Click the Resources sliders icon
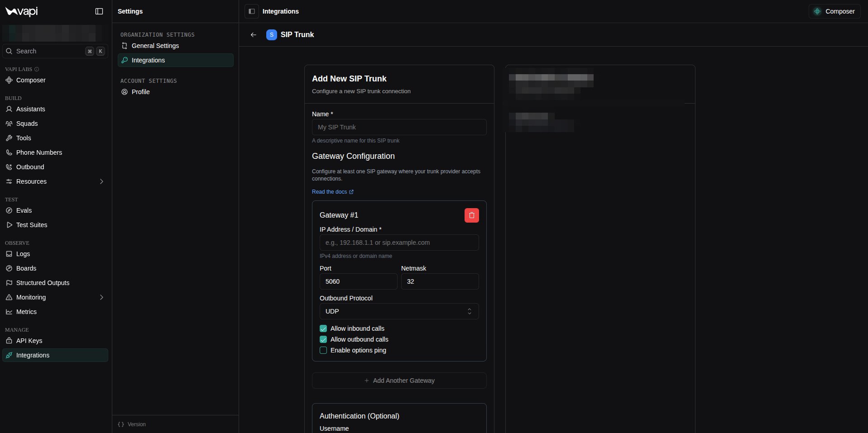The height and width of the screenshot is (433, 868). click(x=9, y=181)
